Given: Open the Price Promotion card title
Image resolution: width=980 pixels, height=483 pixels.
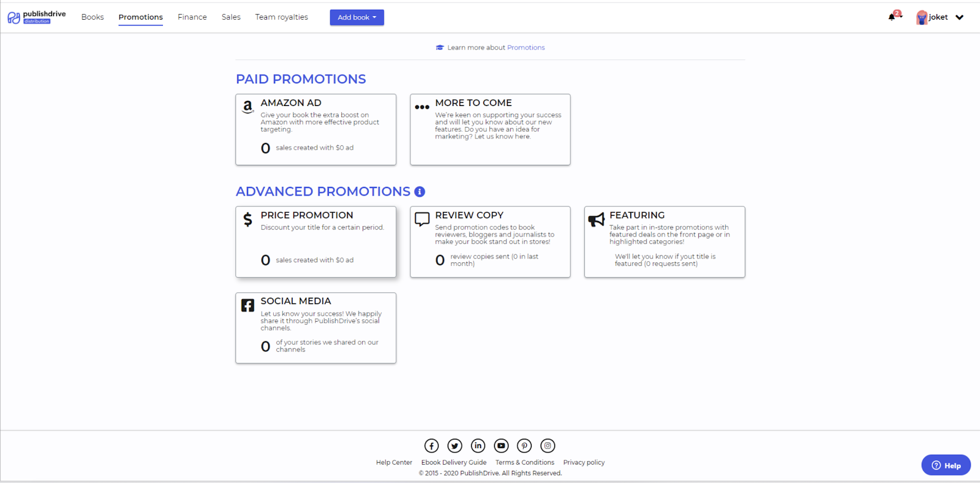Looking at the screenshot, I should click(x=307, y=215).
